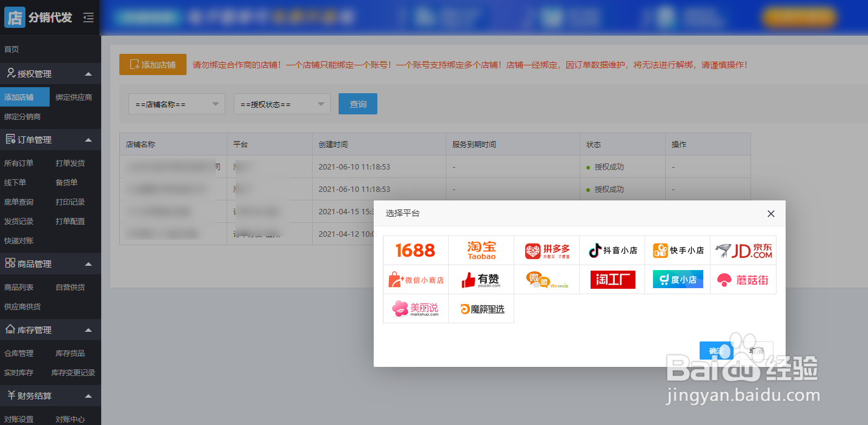Collapse the 授权管理 section
The height and width of the screenshot is (425, 868).
(x=88, y=74)
